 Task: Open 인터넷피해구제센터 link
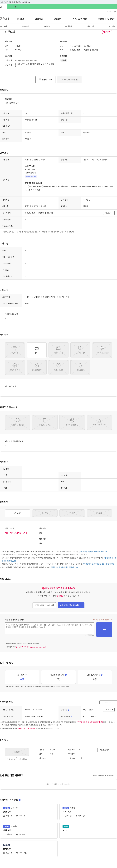(x=31, y=647)
